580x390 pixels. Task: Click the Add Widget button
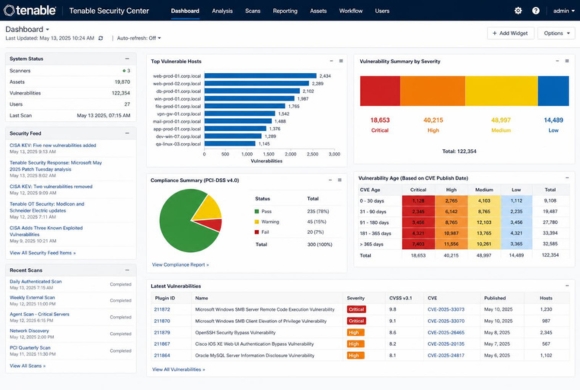pos(510,33)
